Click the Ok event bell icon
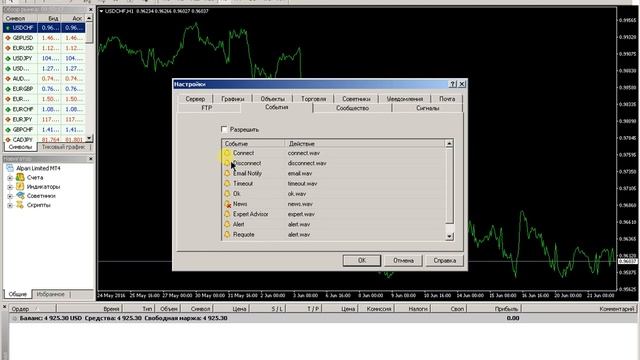The width and height of the screenshot is (640, 360). (227, 194)
